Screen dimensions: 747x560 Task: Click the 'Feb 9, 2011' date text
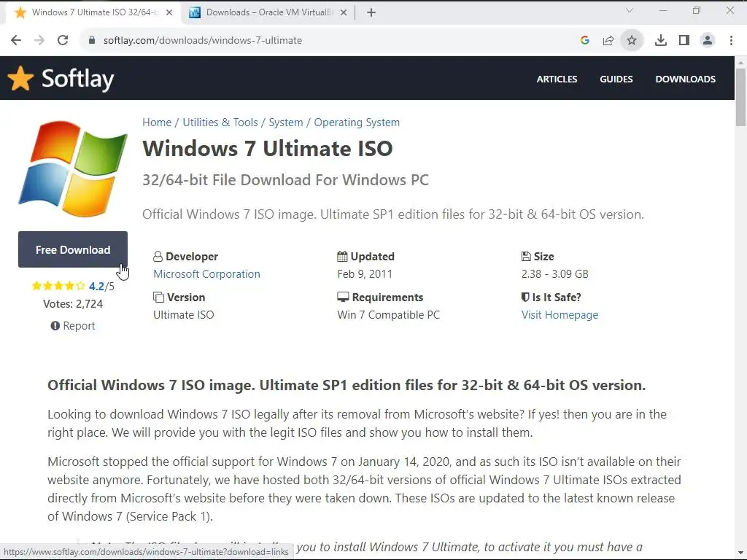coord(365,274)
